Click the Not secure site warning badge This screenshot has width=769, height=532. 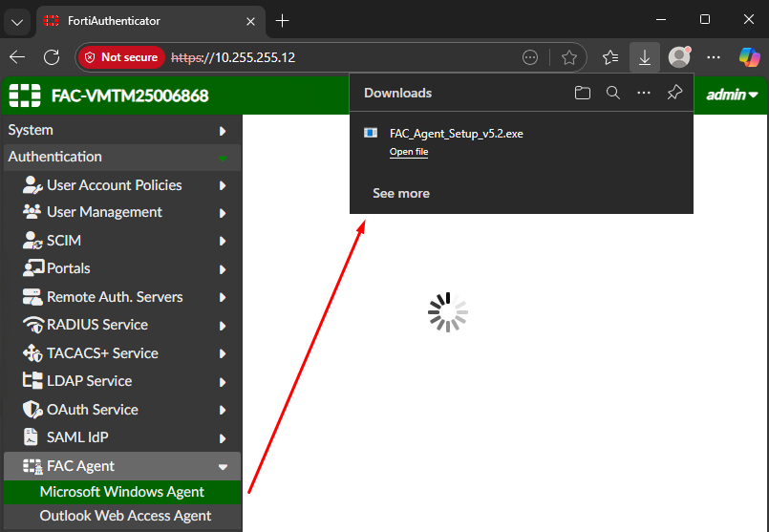[x=121, y=57]
